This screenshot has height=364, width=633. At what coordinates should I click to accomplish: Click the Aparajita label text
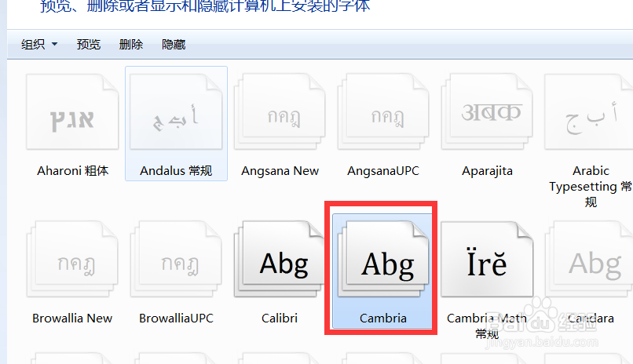point(487,171)
